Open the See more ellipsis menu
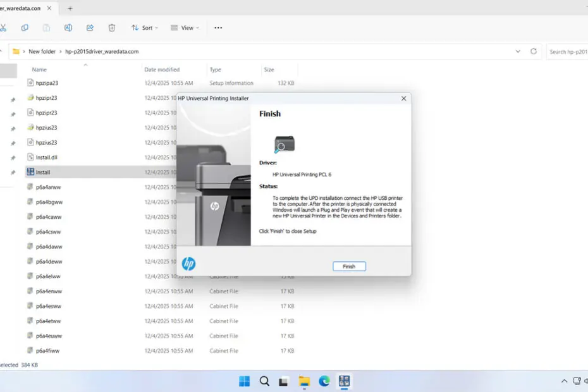 click(x=218, y=28)
